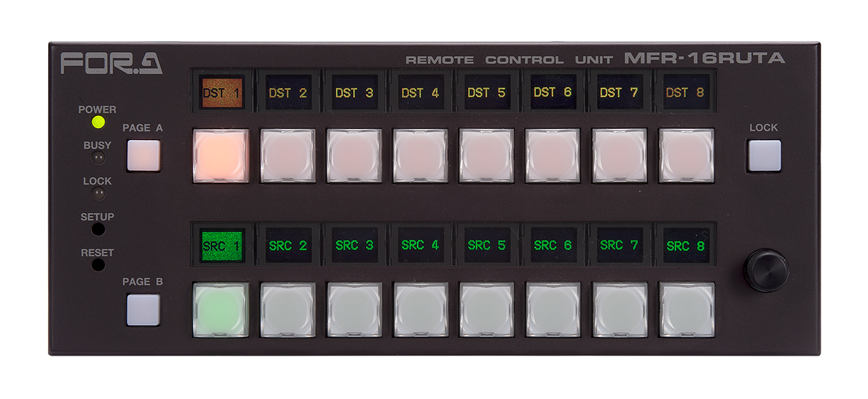Click the green POWER indicator LED
Screen dimensions: 868x399
click(98, 122)
